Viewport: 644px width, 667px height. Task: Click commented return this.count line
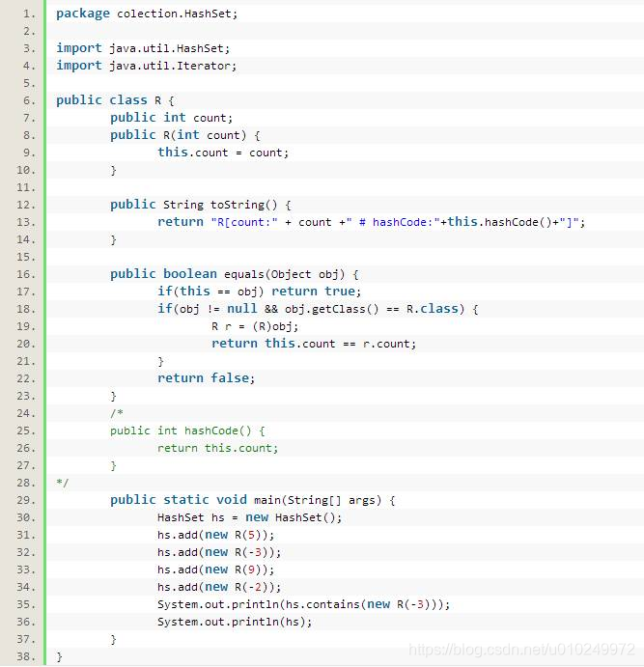[x=218, y=448]
